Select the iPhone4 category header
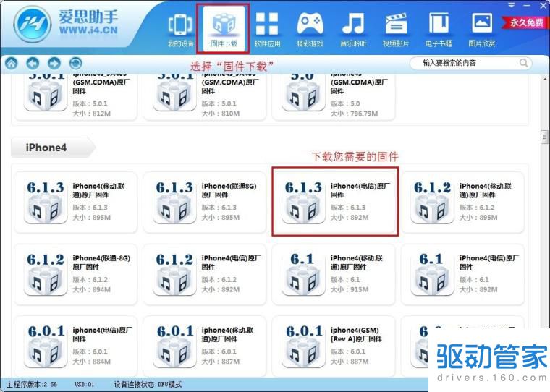This screenshot has height=392, width=550. 53,148
